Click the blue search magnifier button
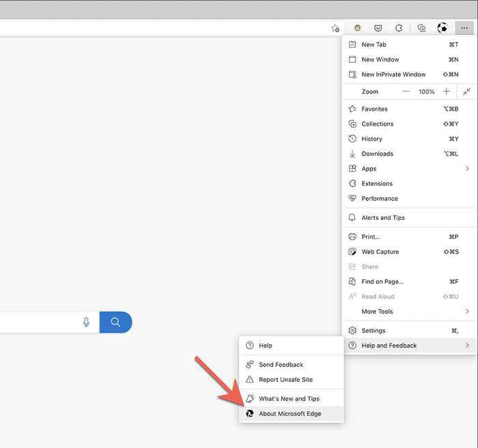The height and width of the screenshot is (448, 478). (115, 322)
